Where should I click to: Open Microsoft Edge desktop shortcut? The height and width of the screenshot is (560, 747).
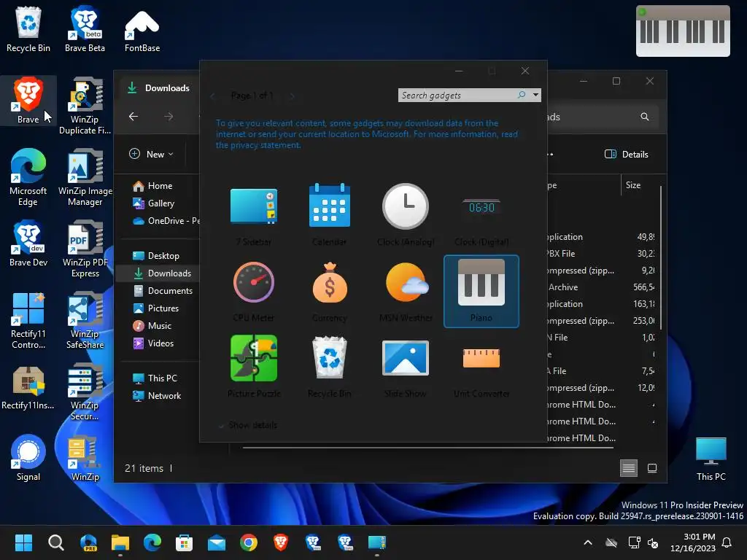(x=28, y=177)
